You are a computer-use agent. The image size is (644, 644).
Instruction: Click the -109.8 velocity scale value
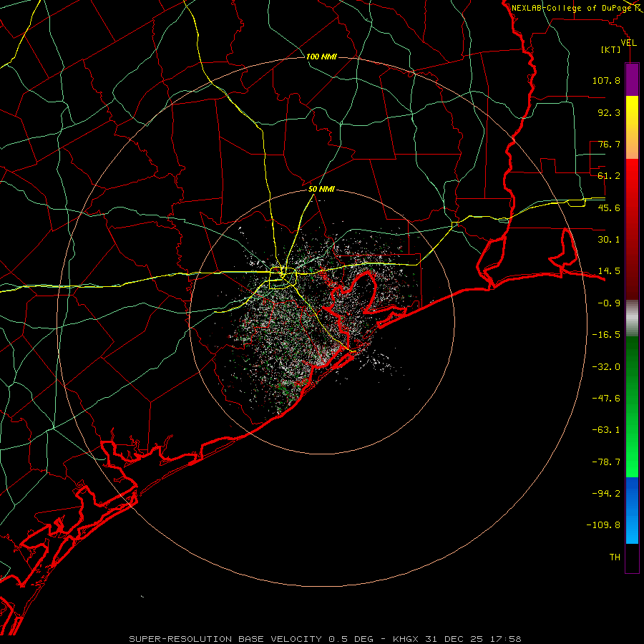pos(603,525)
